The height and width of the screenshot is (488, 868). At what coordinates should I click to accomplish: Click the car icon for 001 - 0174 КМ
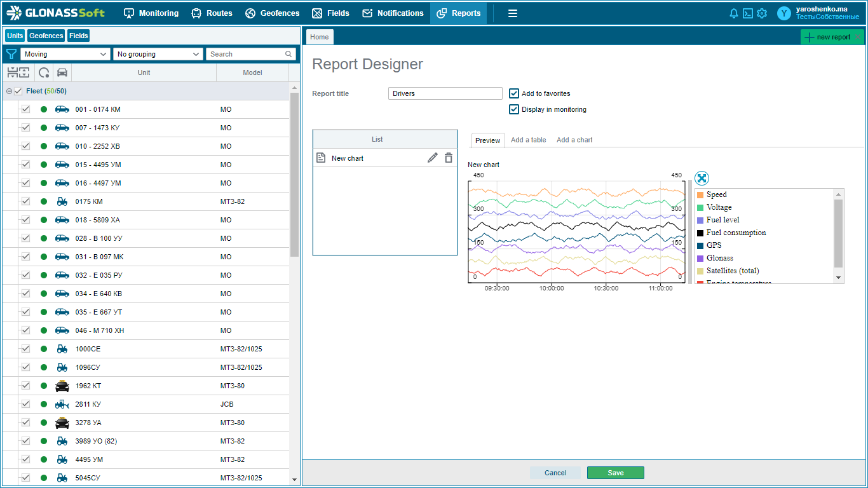[x=62, y=109]
